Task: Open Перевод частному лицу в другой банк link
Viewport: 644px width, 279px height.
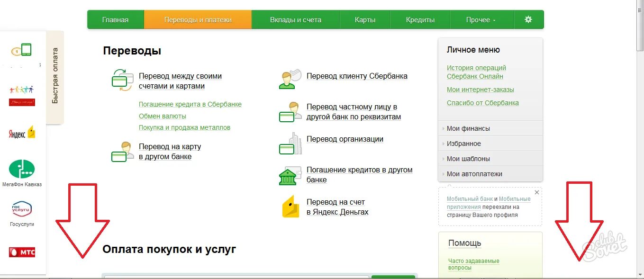Action: [354, 112]
